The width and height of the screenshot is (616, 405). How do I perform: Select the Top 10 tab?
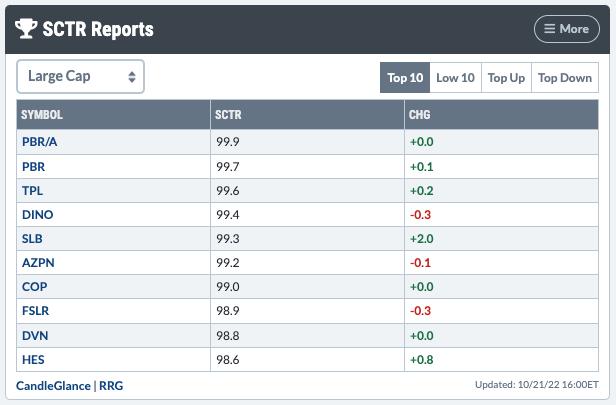405,78
